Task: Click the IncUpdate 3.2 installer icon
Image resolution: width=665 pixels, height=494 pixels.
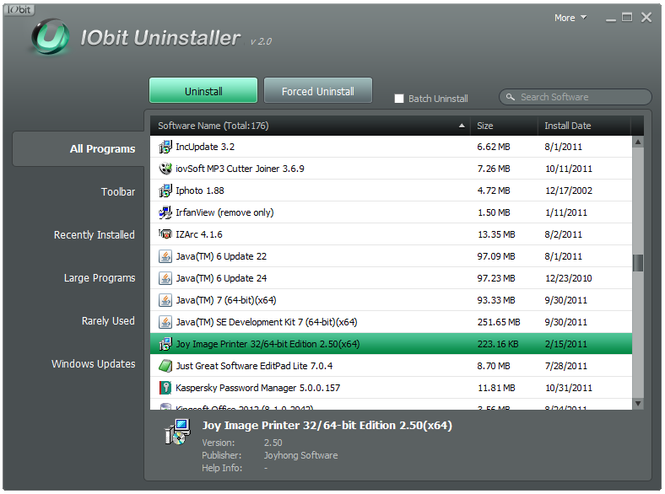Action: point(165,147)
